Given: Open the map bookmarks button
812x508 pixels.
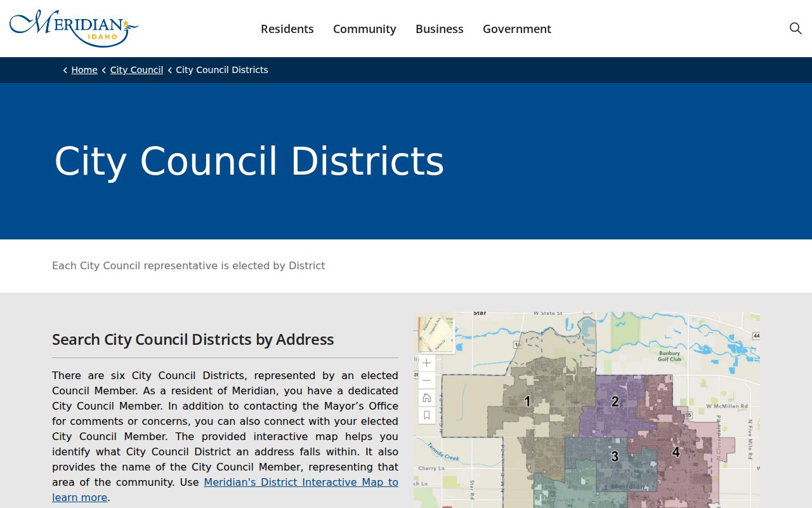Looking at the screenshot, I should [427, 415].
